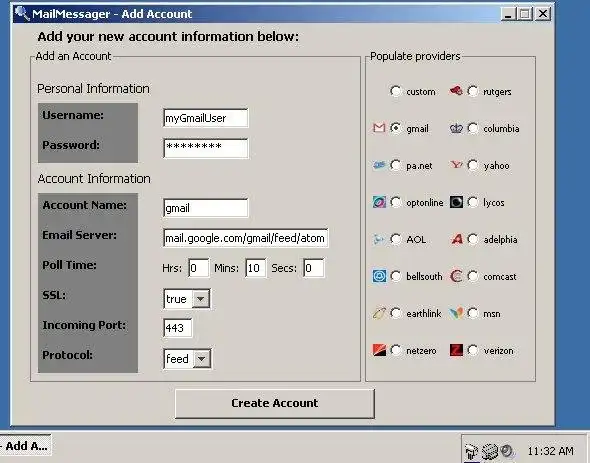Click the "Email Server:" label
Image resolution: width=590 pixels, height=463 pixels.
pyautogui.click(x=79, y=235)
